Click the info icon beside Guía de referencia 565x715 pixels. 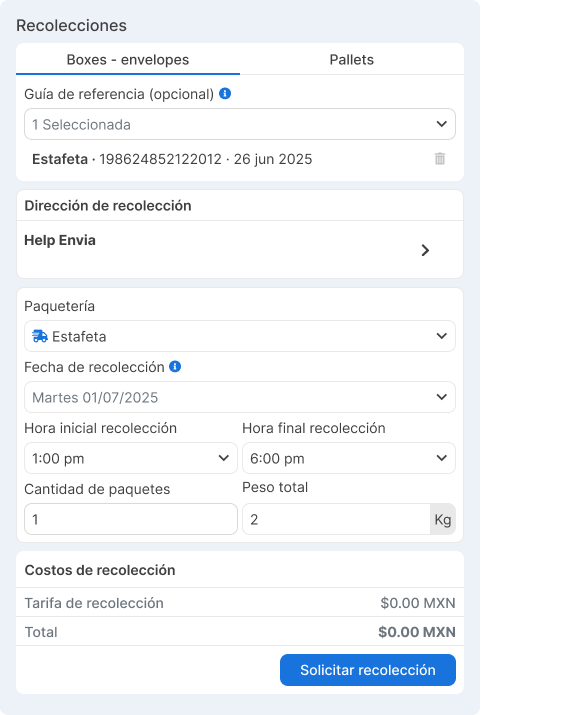[x=225, y=93]
